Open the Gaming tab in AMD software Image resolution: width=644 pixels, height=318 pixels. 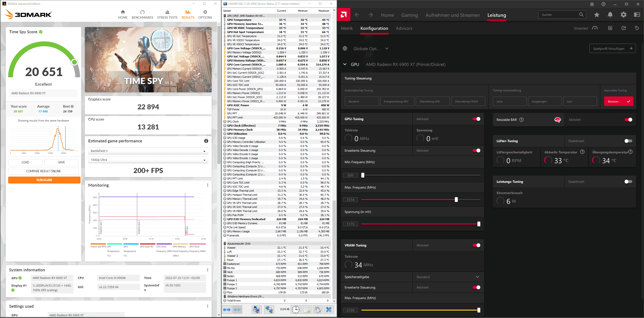pos(410,15)
